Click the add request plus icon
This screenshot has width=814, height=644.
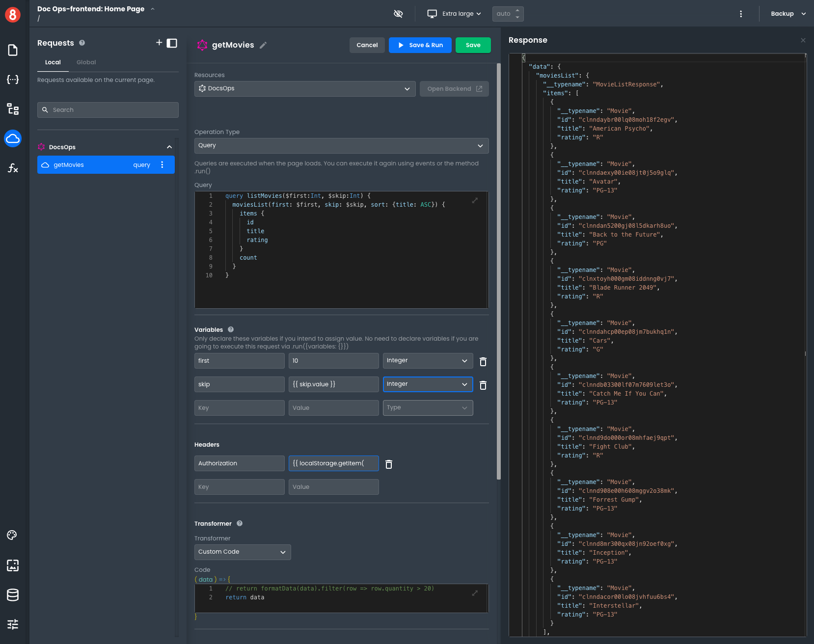tap(159, 43)
